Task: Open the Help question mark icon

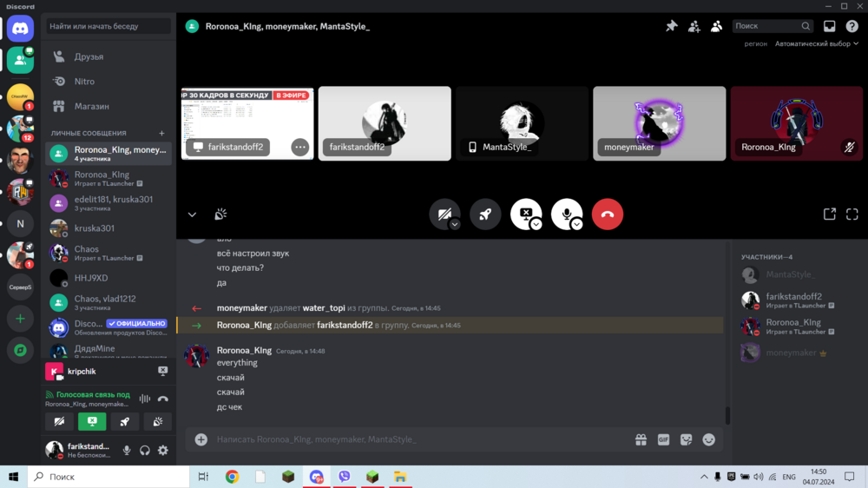Action: pyautogui.click(x=852, y=26)
